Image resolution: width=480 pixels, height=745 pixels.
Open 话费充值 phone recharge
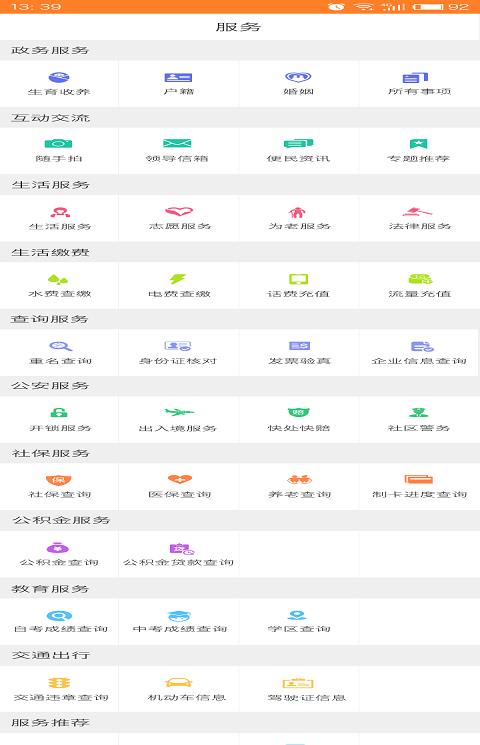298,286
